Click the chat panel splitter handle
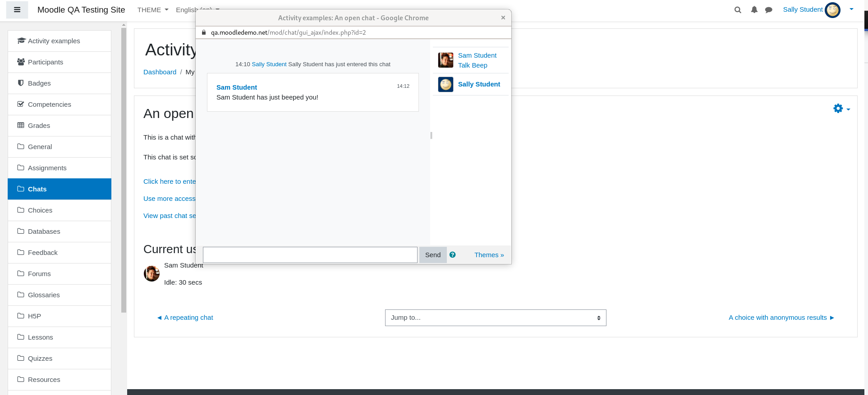This screenshot has width=868, height=395. pyautogui.click(x=432, y=135)
